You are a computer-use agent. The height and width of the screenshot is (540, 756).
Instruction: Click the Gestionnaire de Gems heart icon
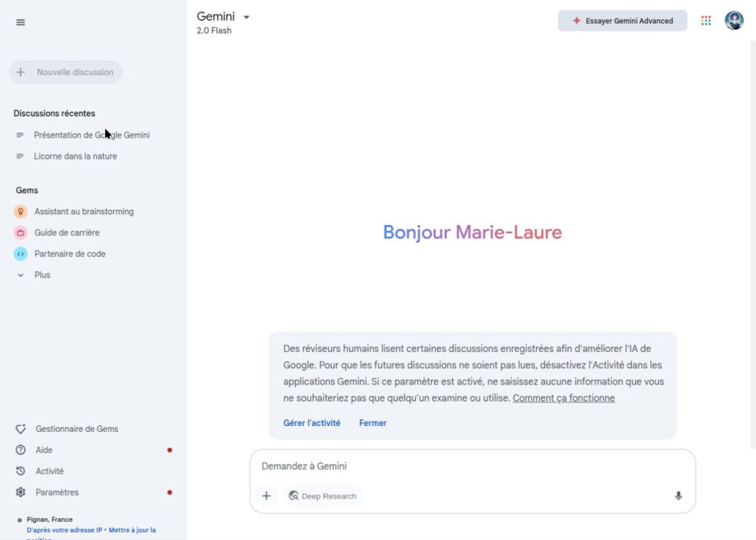21,429
